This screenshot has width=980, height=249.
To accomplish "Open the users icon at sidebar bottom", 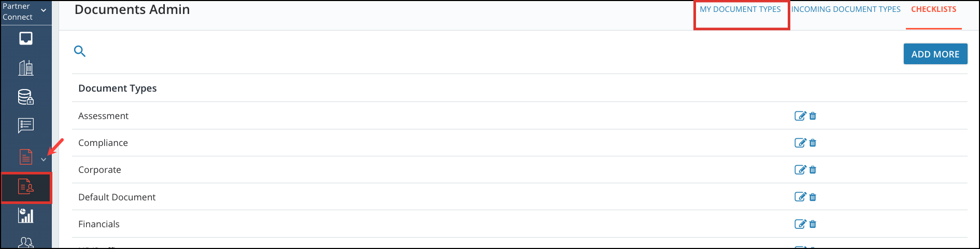I will 26,242.
